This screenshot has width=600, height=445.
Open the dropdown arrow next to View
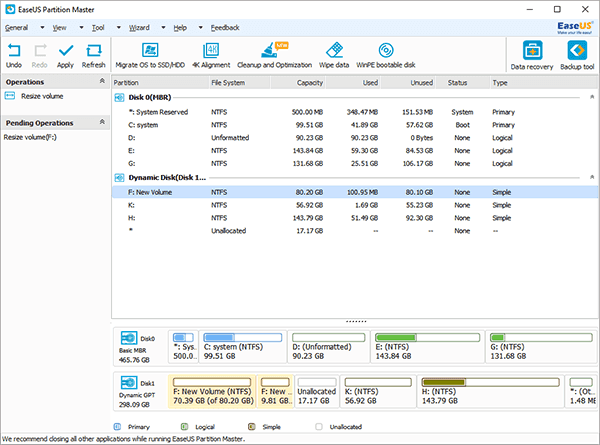tap(82, 28)
